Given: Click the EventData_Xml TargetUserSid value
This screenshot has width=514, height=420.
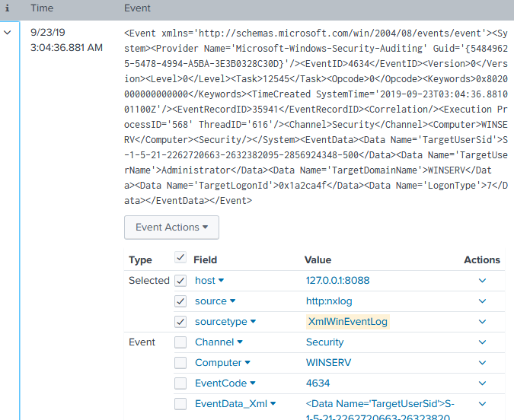Looking at the screenshot, I should (x=380, y=411).
